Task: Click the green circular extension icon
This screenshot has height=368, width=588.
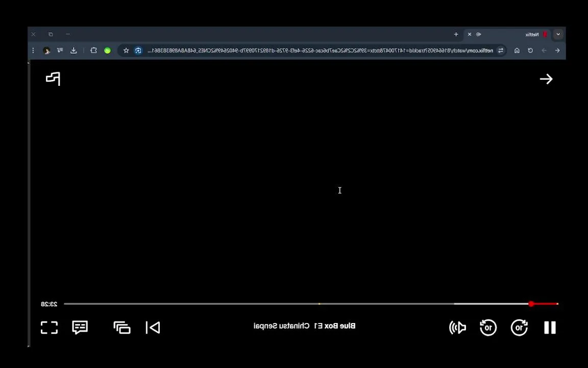Action: pyautogui.click(x=108, y=50)
